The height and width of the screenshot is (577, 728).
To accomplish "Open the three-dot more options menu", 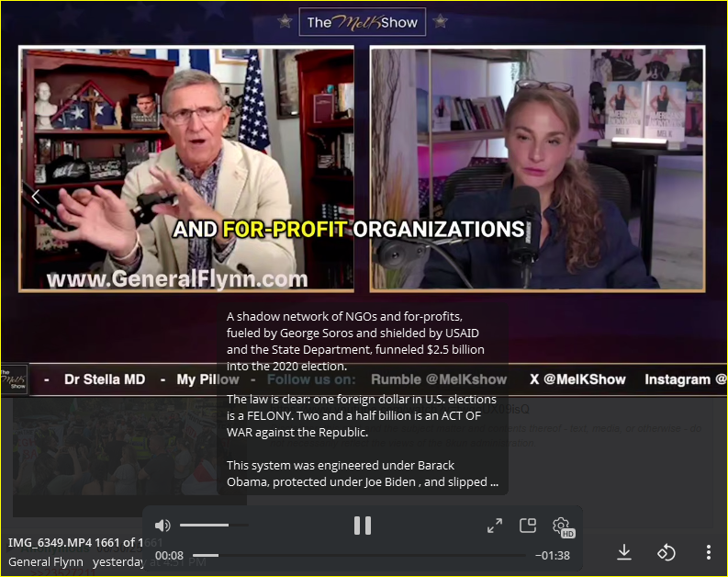I will coord(709,552).
